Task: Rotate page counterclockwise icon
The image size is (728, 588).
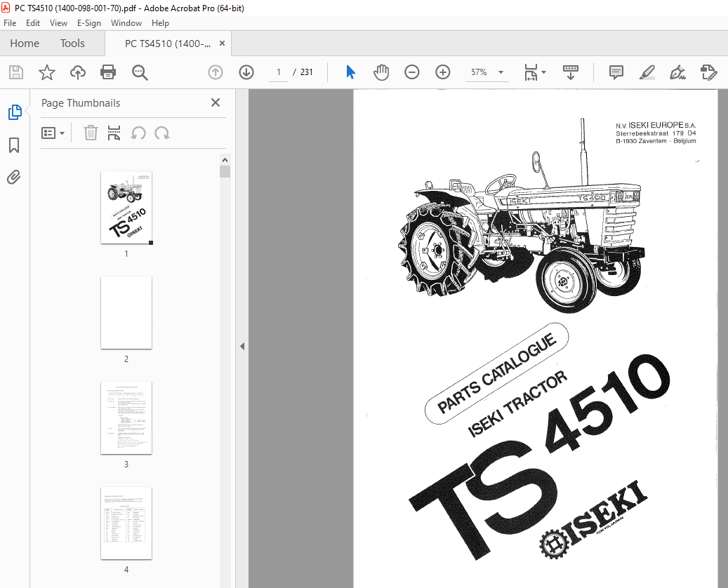Action: (138, 133)
